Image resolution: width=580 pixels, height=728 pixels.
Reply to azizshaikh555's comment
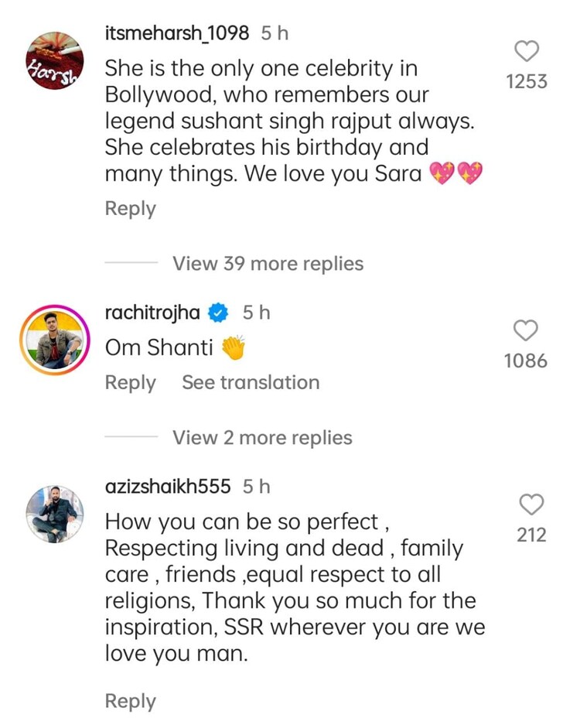pos(130,700)
